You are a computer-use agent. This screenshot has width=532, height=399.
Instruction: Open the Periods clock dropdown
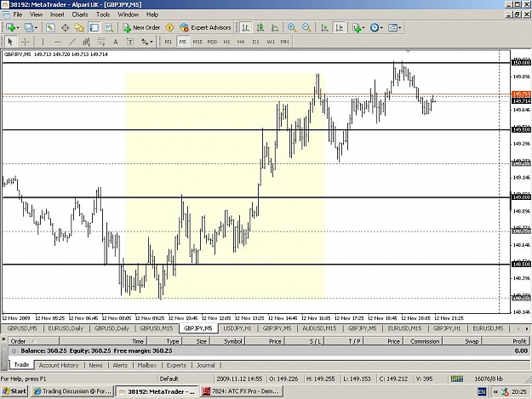click(376, 27)
